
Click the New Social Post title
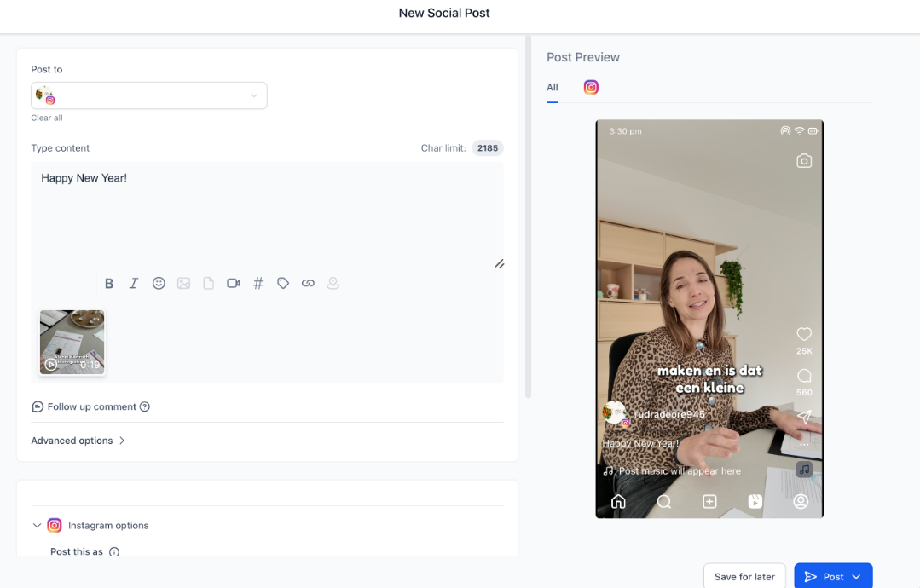(444, 13)
